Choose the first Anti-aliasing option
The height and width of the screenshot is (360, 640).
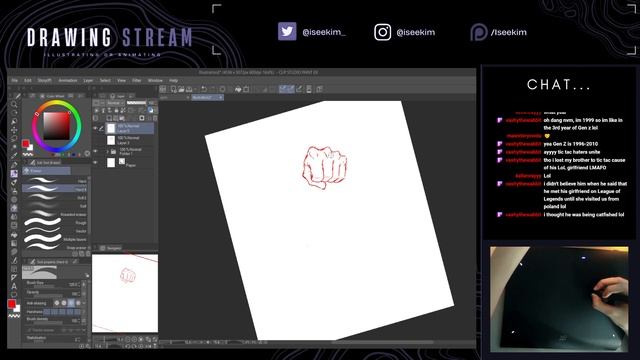pyautogui.click(x=57, y=303)
